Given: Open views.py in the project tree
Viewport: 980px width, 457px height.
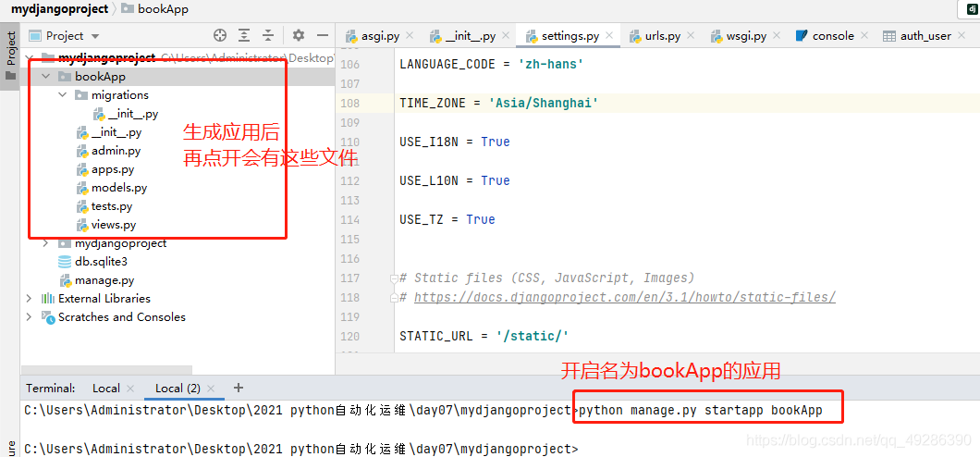Looking at the screenshot, I should point(113,225).
